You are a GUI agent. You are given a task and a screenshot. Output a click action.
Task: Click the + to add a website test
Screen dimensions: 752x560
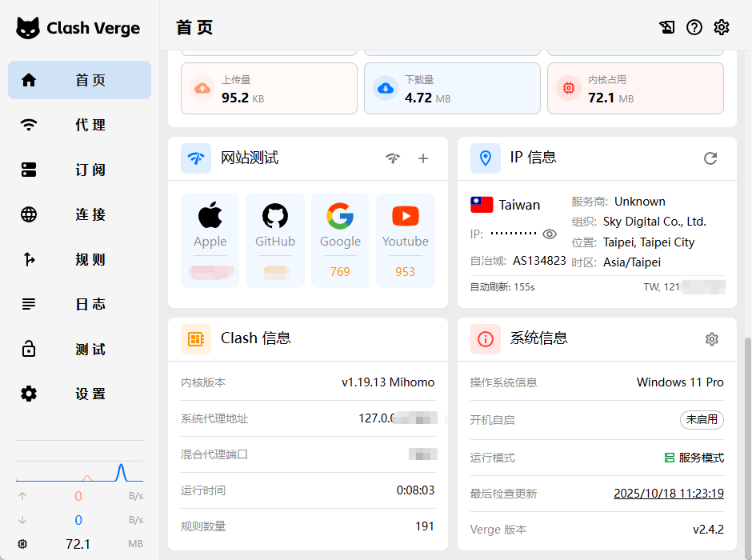(x=423, y=158)
